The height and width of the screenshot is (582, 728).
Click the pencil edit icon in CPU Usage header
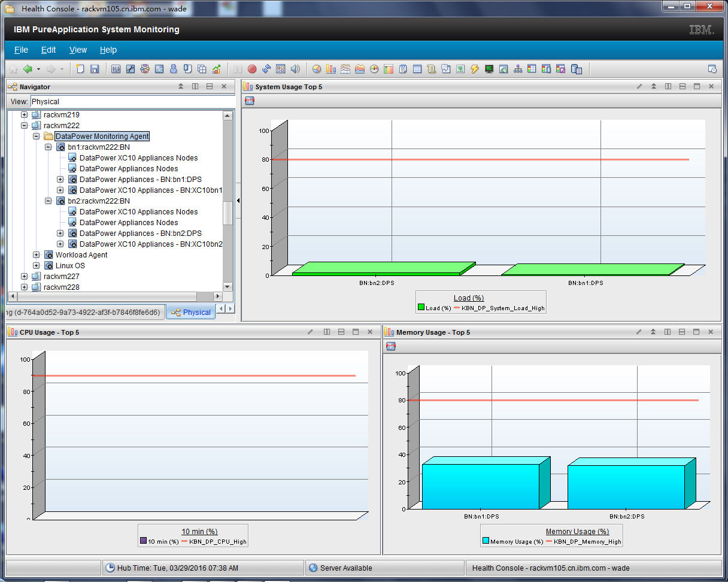point(310,332)
